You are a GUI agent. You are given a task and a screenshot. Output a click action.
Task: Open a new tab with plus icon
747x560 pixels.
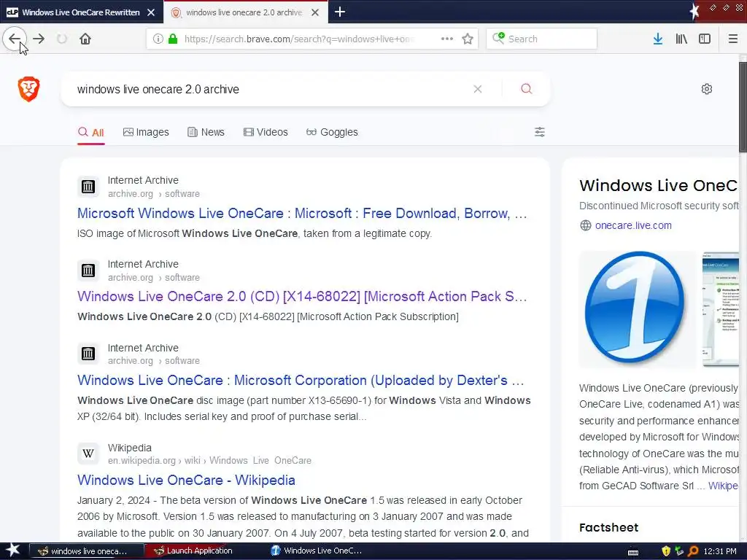[x=340, y=12]
